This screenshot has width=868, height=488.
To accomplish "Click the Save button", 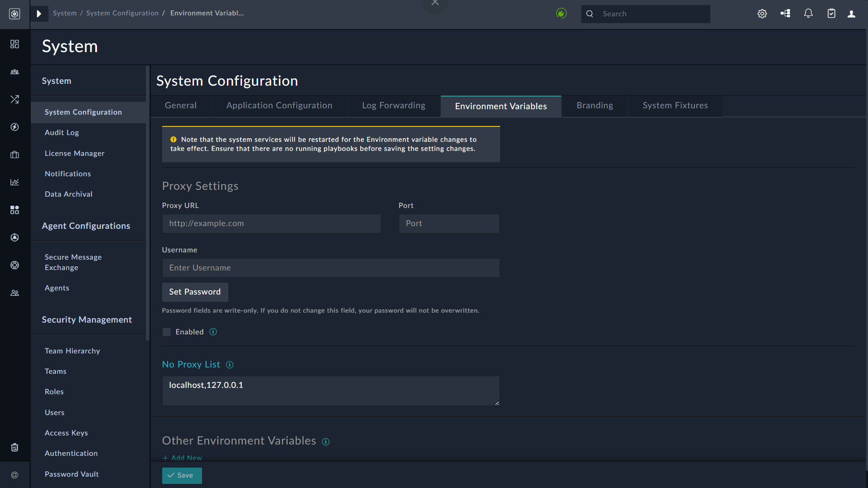I will 182,475.
